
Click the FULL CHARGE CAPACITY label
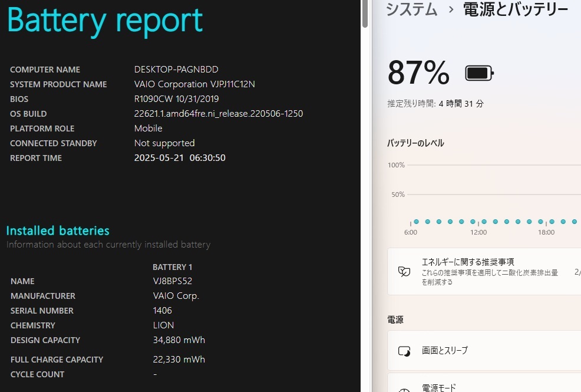pos(57,360)
